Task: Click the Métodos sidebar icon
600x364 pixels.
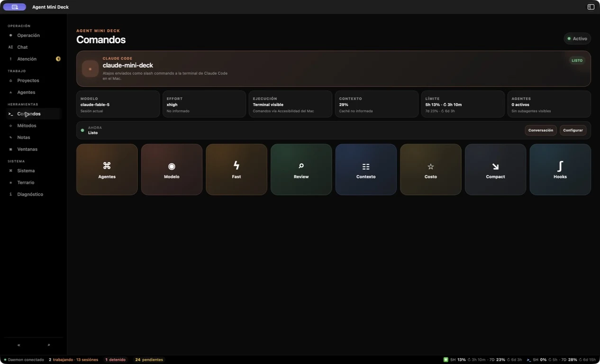Action: pos(10,126)
